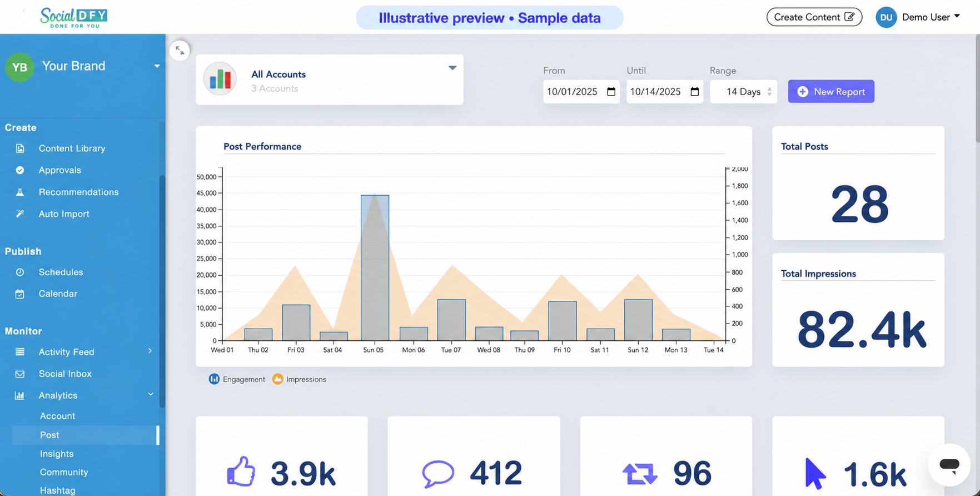The width and height of the screenshot is (980, 496).
Task: Click the Social Inbox envelope icon
Action: [20, 374]
